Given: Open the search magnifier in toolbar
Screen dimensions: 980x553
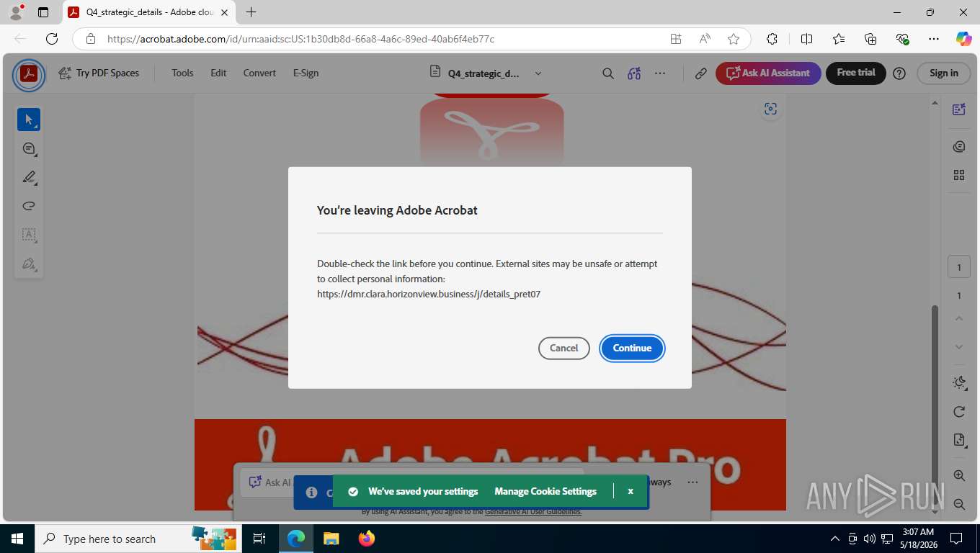Looking at the screenshot, I should coord(608,73).
